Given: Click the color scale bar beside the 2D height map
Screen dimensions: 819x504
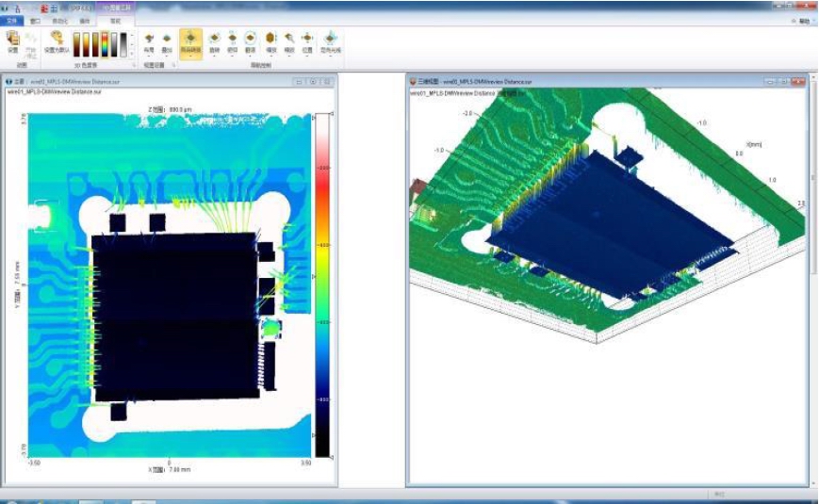Looking at the screenshot, I should pos(322,285).
